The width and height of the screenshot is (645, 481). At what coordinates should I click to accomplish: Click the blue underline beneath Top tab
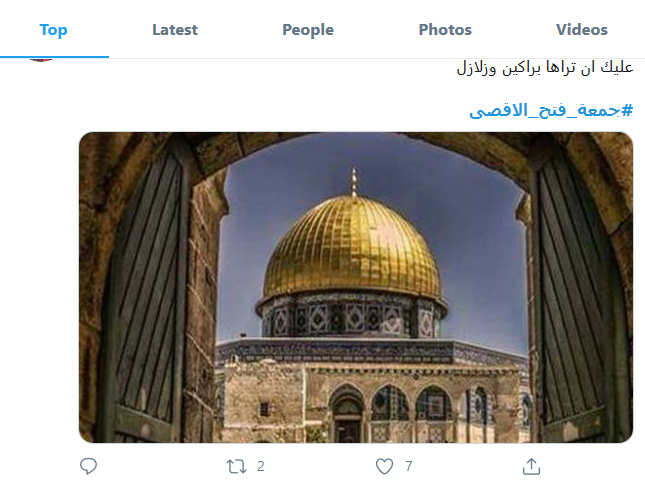pyautogui.click(x=54, y=57)
